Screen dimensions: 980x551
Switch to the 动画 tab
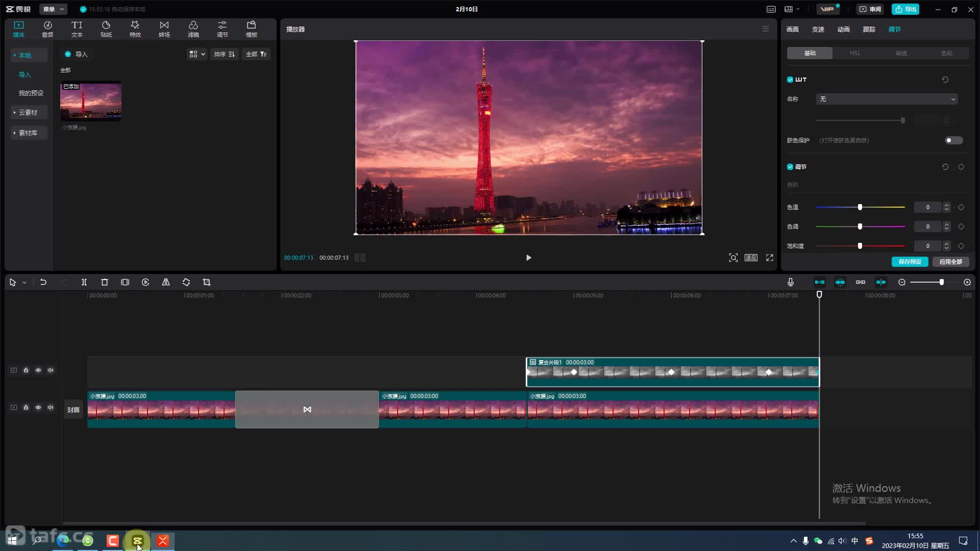tap(844, 29)
